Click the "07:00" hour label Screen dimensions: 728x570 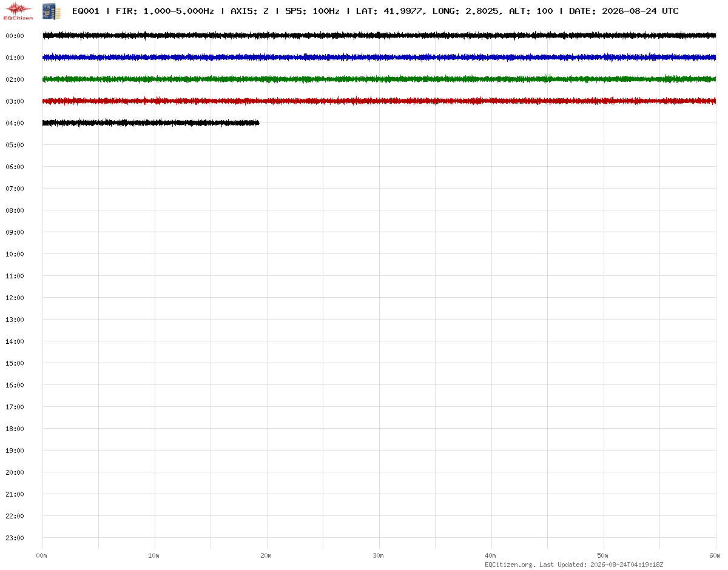(15, 189)
